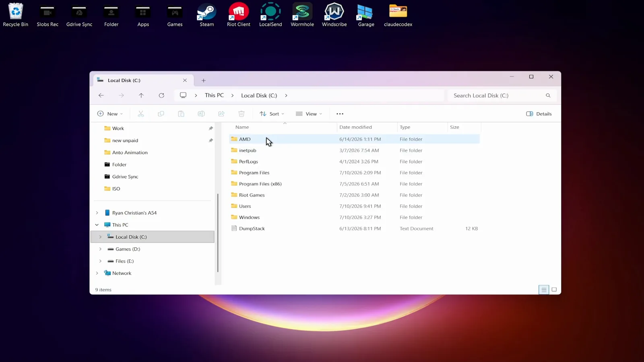Open LocalSend desktop shortcut
This screenshot has width=644, height=362.
point(270,14)
